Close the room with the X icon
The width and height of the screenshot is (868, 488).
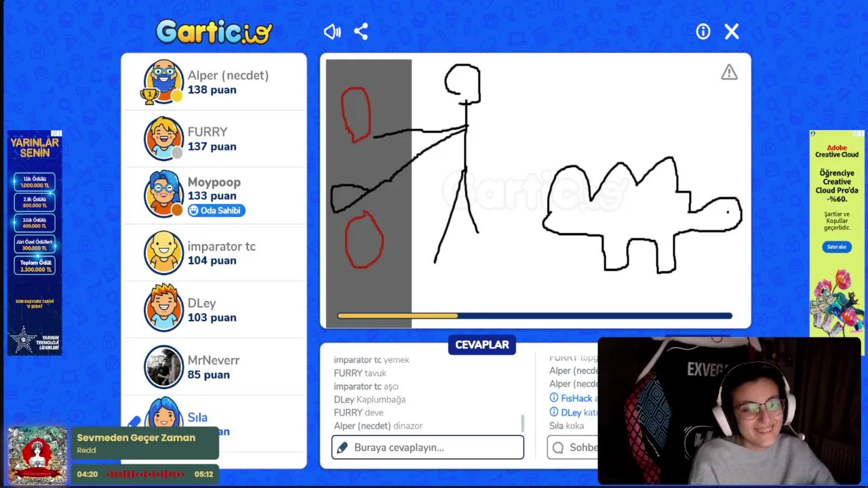[732, 31]
